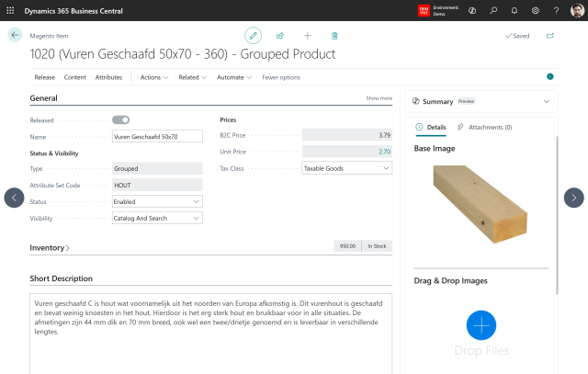Click the Environment Demo badge
The width and height of the screenshot is (588, 374).
point(438,10)
